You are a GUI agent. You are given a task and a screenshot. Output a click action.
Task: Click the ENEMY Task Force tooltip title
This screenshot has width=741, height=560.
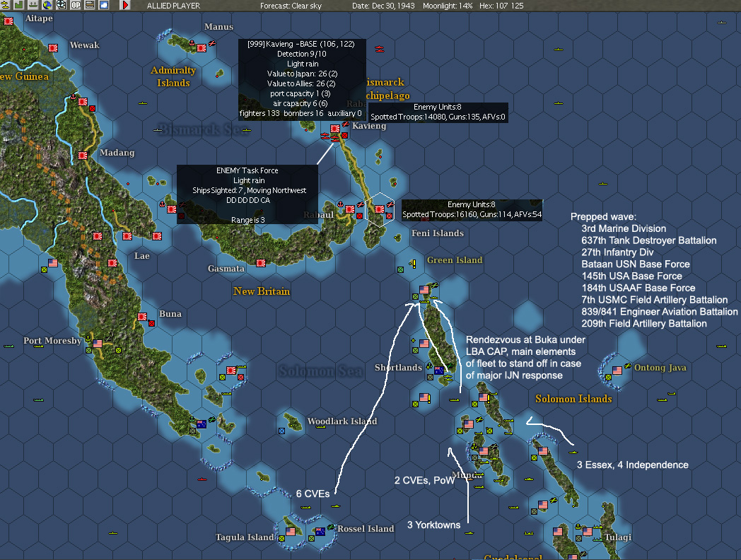(247, 170)
